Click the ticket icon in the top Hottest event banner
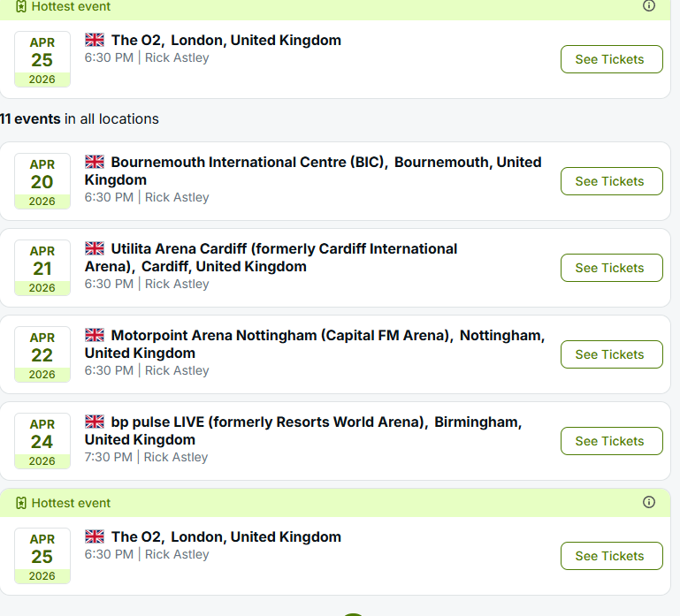This screenshot has height=616, width=680. click(x=21, y=6)
